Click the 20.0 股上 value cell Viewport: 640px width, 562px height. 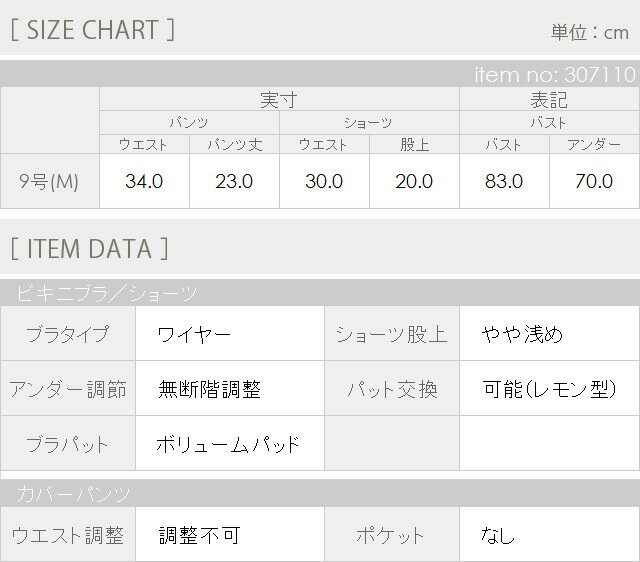pos(414,181)
